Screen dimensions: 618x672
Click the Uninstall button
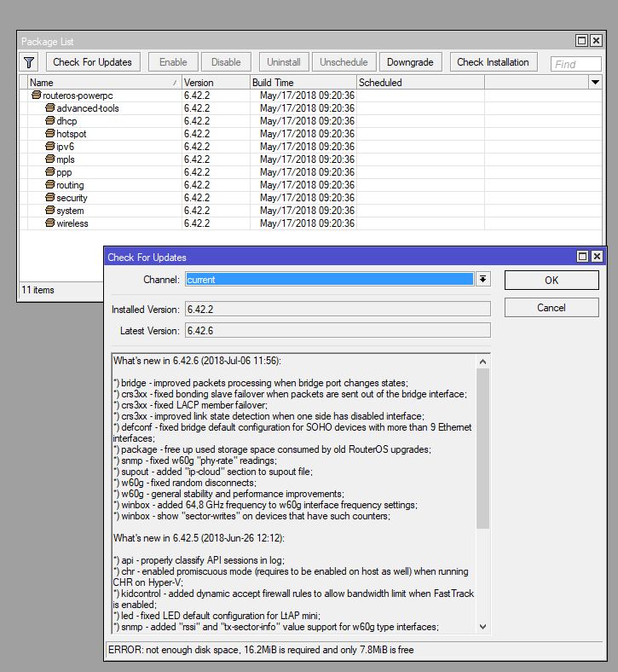[284, 62]
